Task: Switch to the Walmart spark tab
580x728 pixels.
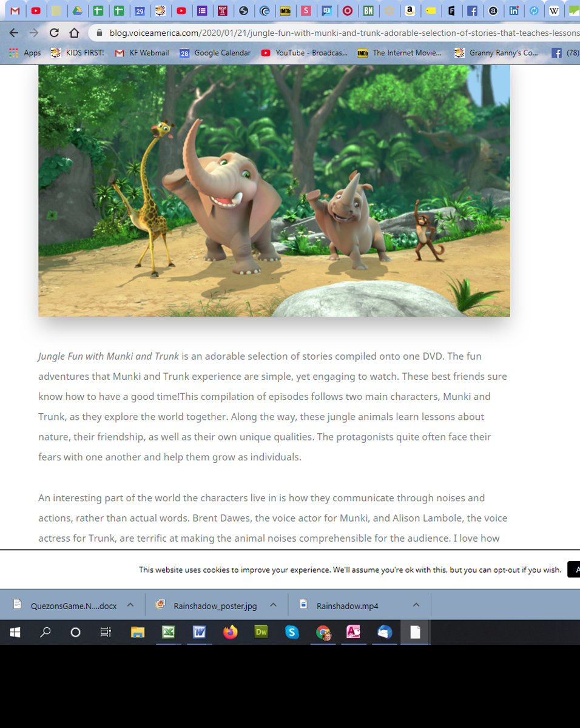Action: (389, 10)
